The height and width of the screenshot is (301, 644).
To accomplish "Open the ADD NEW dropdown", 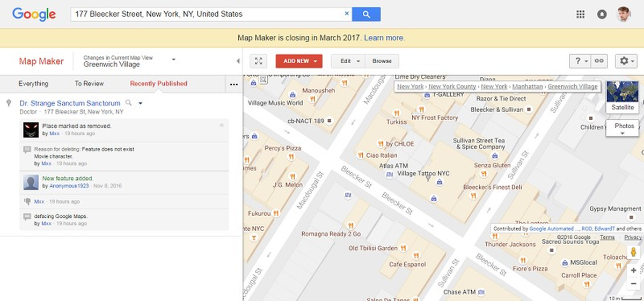I will pos(299,61).
